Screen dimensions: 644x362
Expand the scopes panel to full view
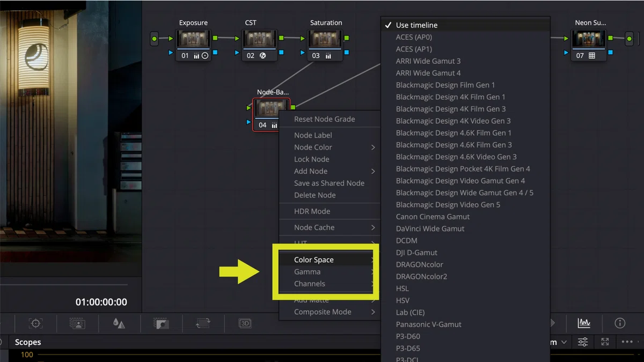(x=605, y=342)
